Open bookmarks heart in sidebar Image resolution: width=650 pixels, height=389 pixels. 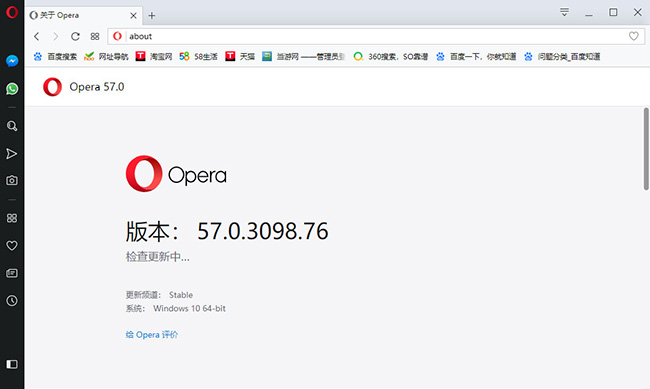point(12,246)
